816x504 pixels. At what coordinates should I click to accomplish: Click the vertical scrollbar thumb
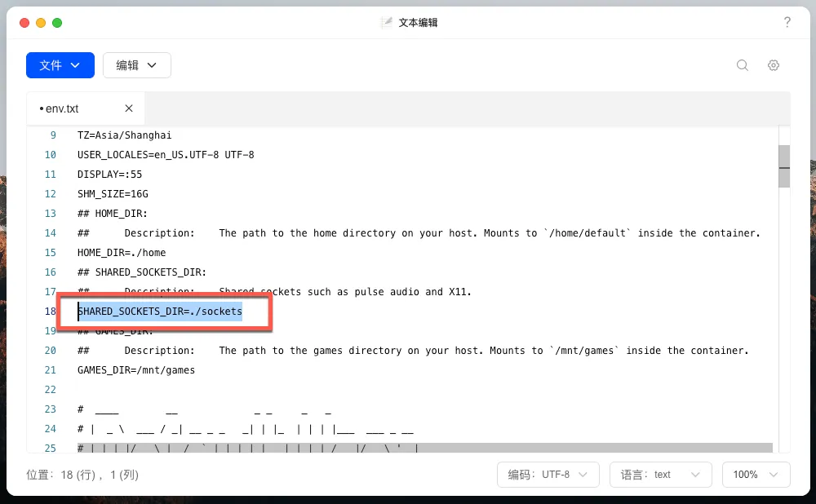[x=783, y=166]
